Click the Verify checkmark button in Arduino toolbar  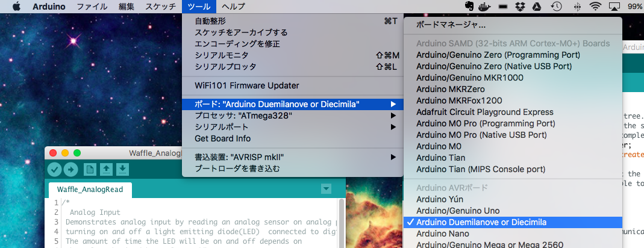point(54,169)
